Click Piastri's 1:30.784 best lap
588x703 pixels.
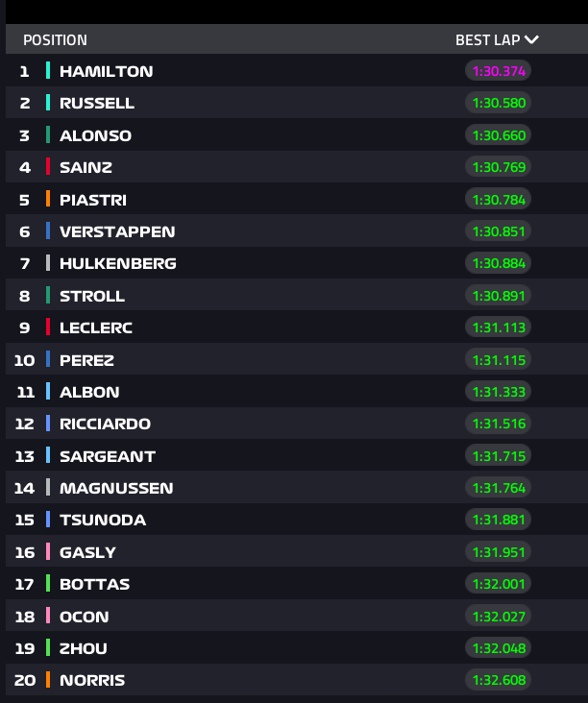(499, 200)
